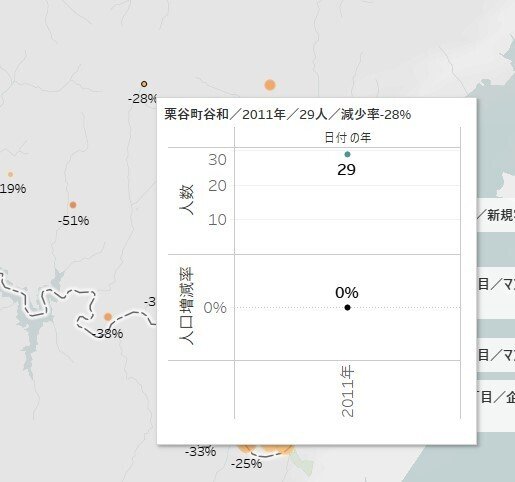This screenshot has width=515, height=482.
Task: Click the map dot labeled -51%
Action: (x=73, y=205)
